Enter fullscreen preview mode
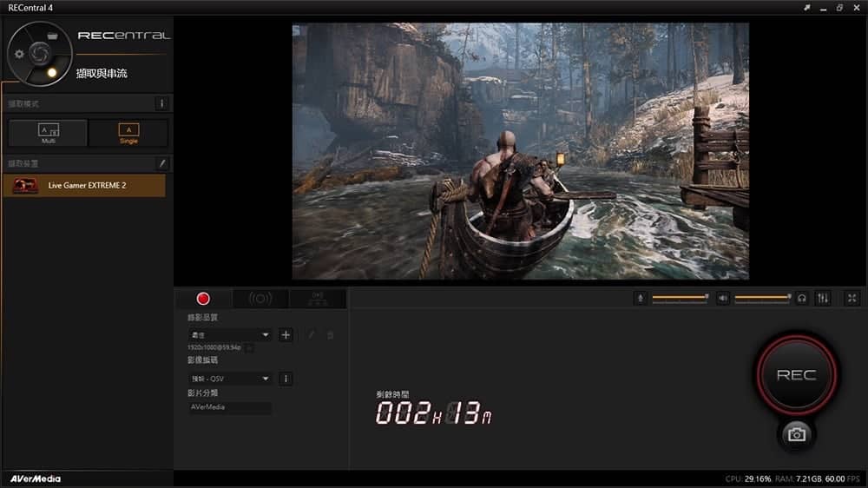Image resolution: width=868 pixels, height=488 pixels. tap(852, 299)
